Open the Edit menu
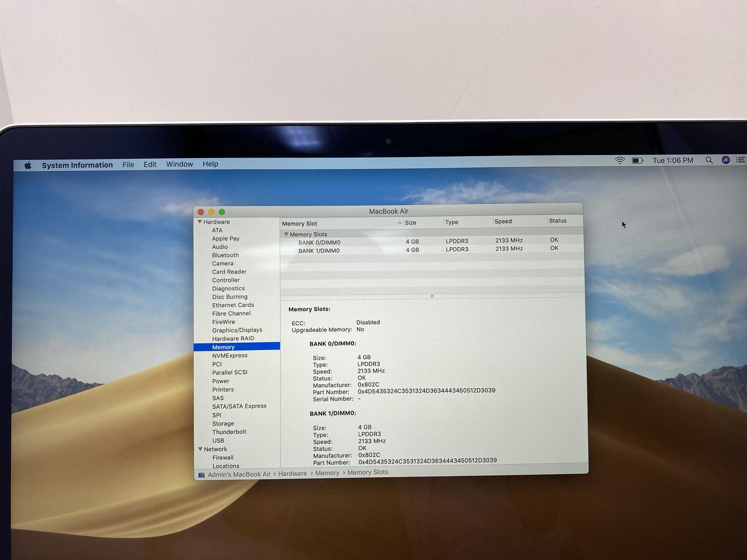747x560 pixels. (x=150, y=164)
